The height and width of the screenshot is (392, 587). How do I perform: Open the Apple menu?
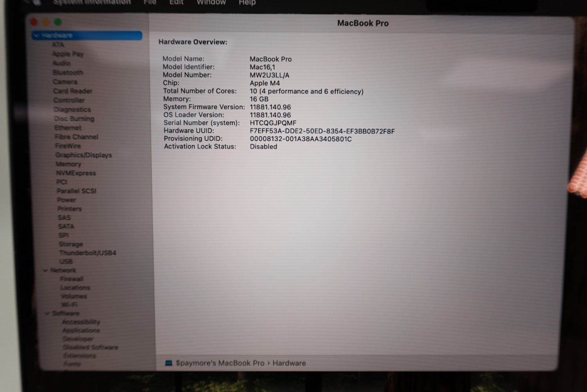(x=37, y=2)
